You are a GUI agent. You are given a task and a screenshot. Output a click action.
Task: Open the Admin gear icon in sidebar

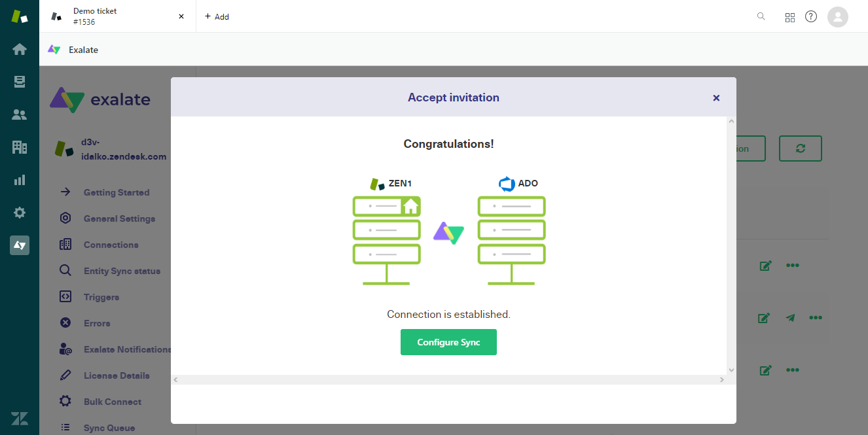click(20, 213)
